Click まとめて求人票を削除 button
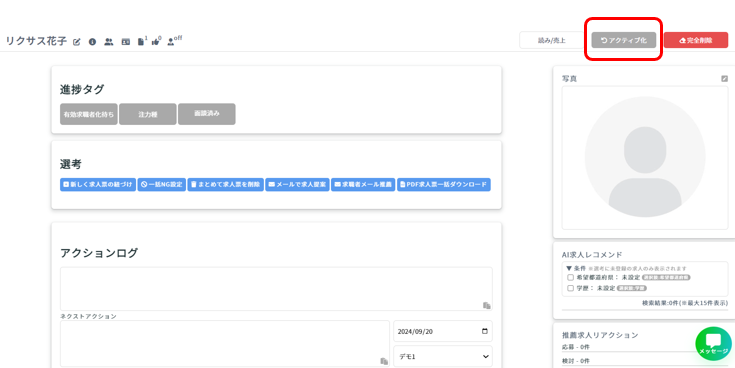 225,185
